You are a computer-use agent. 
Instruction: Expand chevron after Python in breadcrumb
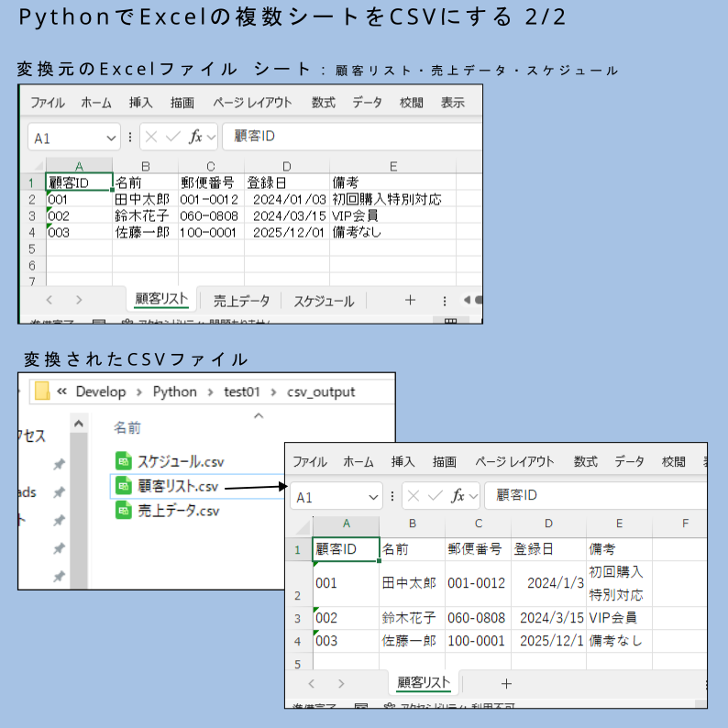tap(210, 392)
